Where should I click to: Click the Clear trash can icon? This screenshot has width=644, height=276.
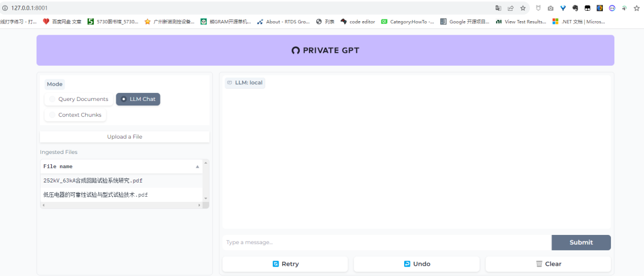point(540,264)
